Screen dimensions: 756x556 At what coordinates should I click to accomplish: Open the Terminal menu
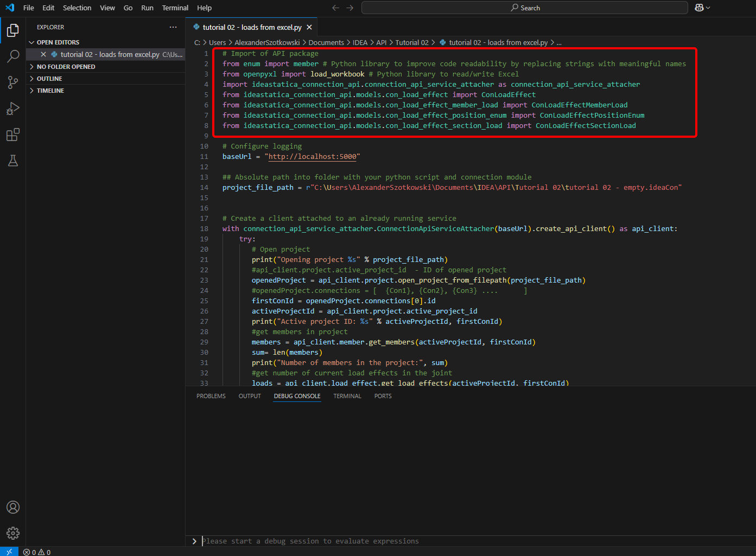tap(175, 8)
